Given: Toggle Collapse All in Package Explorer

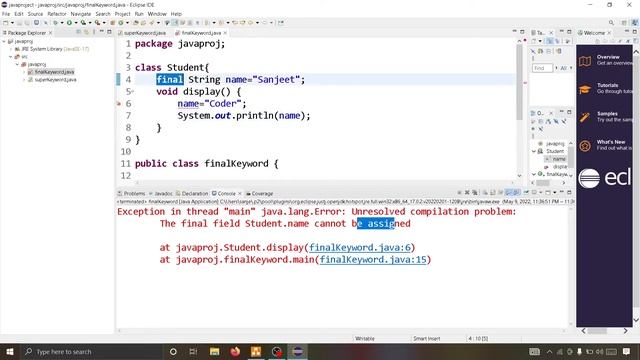Looking at the screenshot, I should (79, 32).
